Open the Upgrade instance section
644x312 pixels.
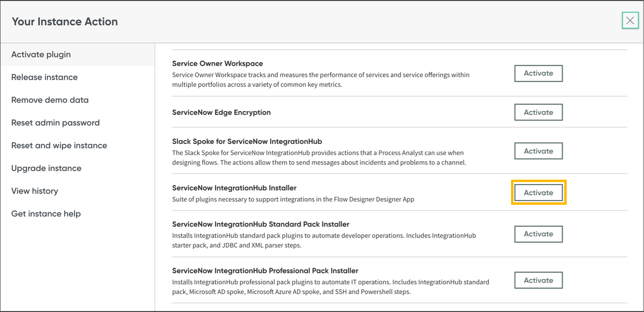point(46,168)
